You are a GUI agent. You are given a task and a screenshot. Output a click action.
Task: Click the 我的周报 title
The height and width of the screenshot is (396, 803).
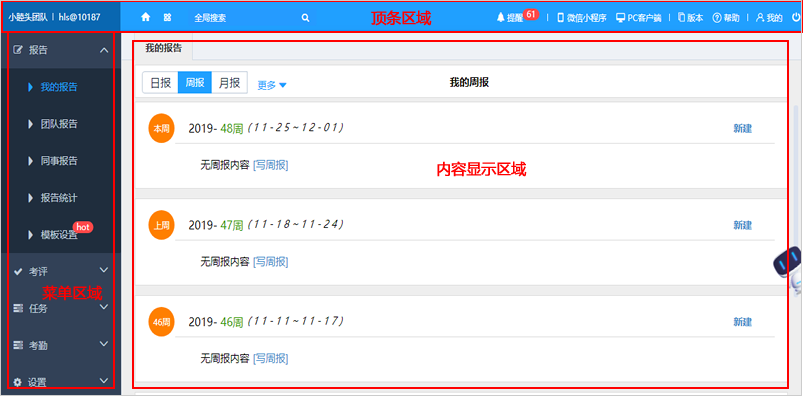coord(469,82)
